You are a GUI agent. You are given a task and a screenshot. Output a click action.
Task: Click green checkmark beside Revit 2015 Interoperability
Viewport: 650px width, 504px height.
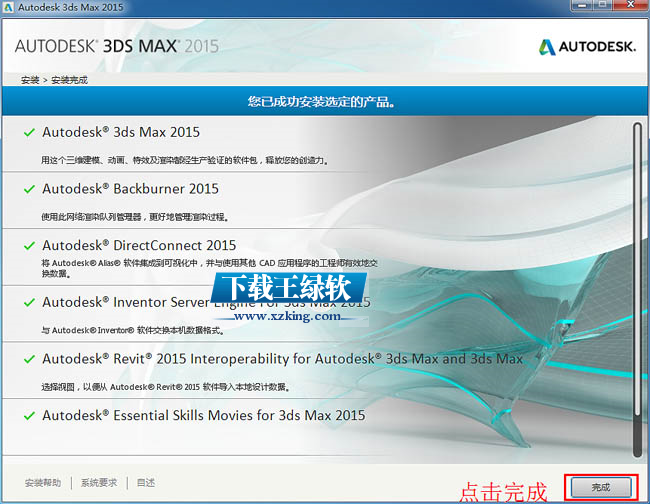tap(29, 359)
